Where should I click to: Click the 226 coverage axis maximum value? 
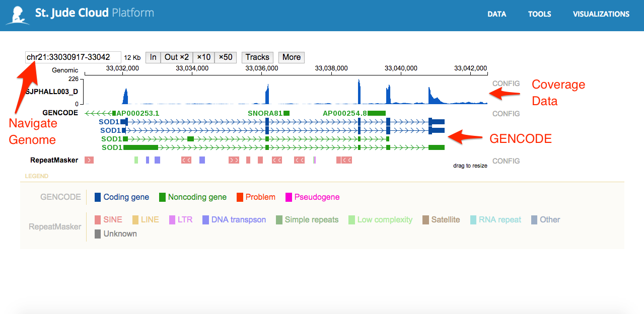74,79
